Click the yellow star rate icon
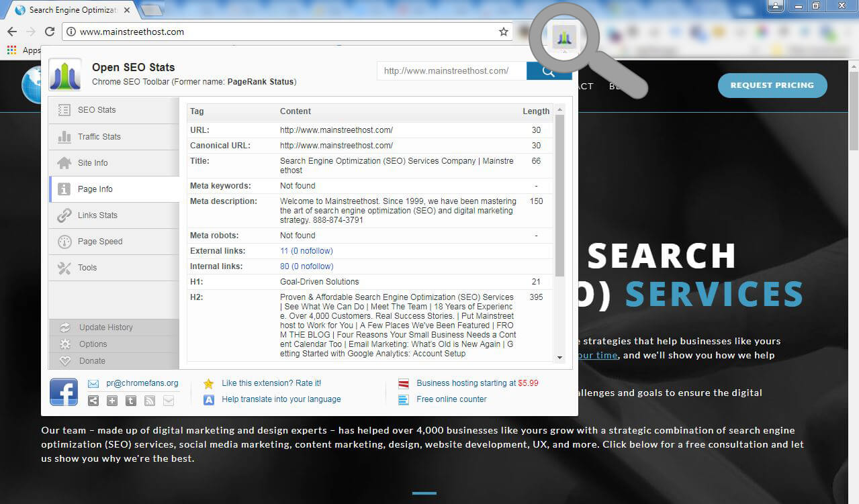Image resolution: width=859 pixels, height=504 pixels. click(x=209, y=384)
